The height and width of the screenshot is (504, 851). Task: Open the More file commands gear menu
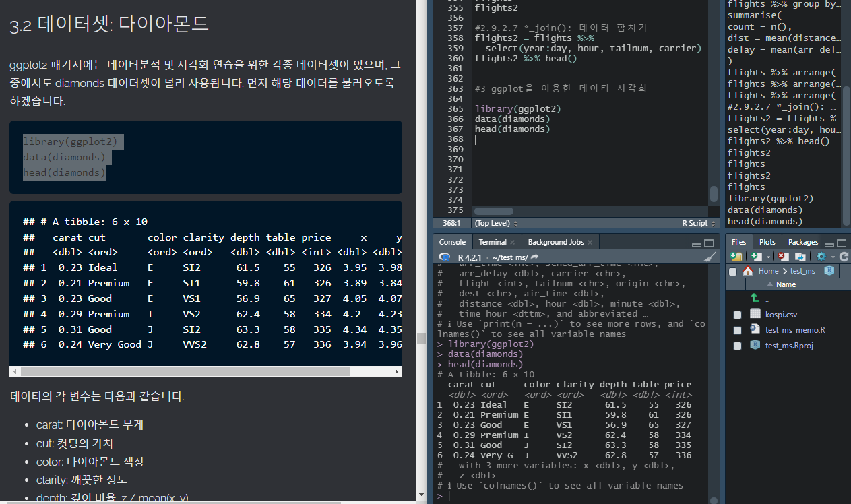click(820, 257)
